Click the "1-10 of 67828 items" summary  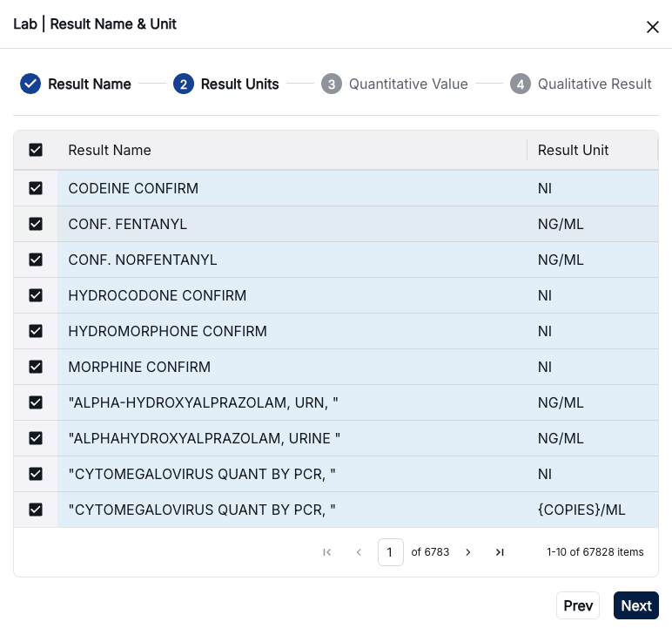595,552
